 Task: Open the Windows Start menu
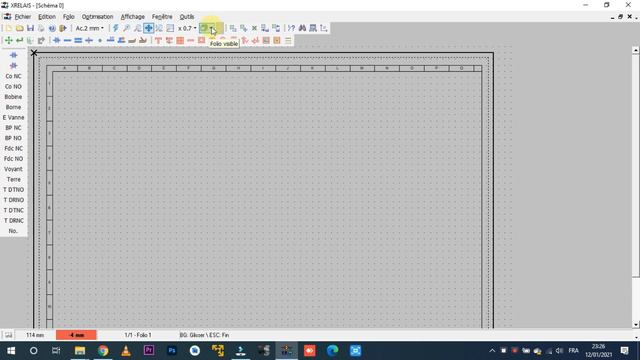tap(11, 351)
